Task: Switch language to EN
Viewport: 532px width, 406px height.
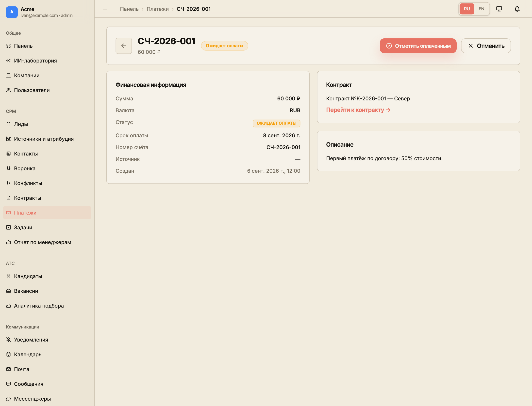Action: click(x=481, y=9)
